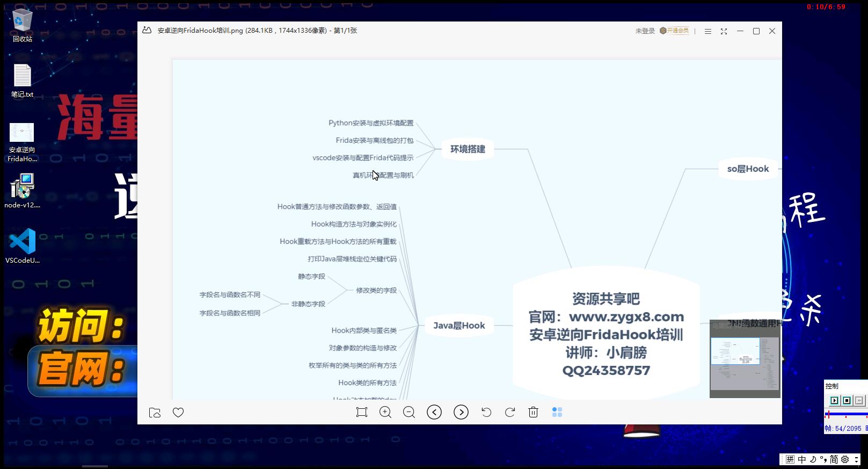The width and height of the screenshot is (868, 469).
Task: Click fast-forward button in 控制 panel
Action: click(x=859, y=400)
